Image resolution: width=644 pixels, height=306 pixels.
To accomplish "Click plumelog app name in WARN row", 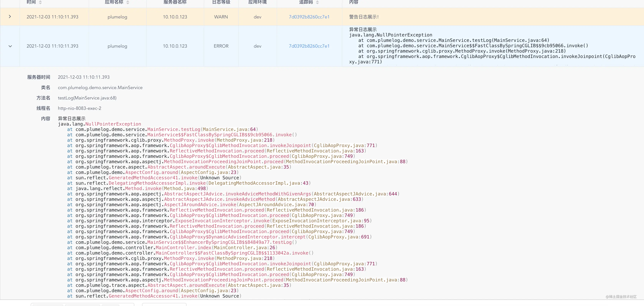I will [x=117, y=17].
